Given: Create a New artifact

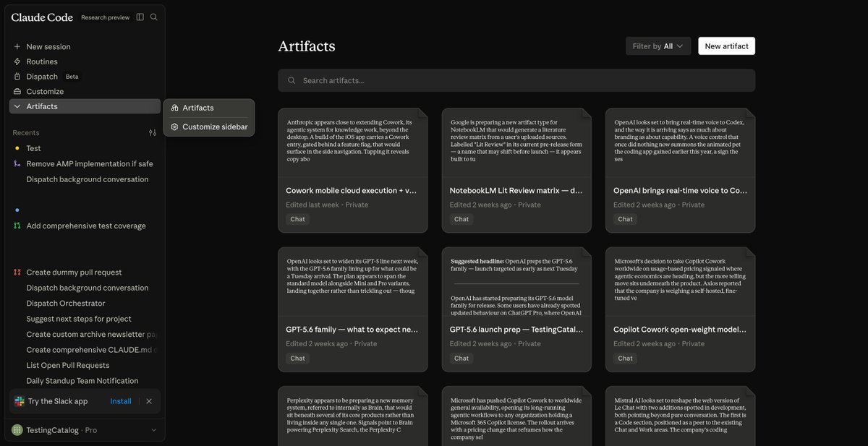Looking at the screenshot, I should pos(726,46).
